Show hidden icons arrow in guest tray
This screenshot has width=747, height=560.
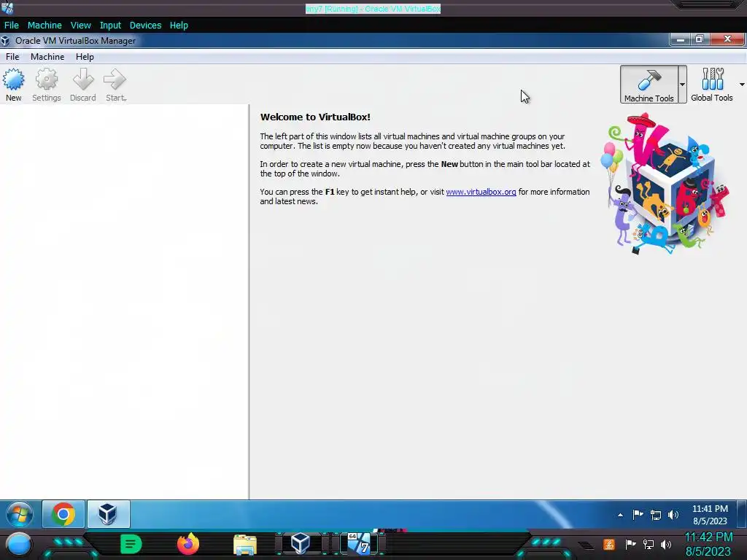[620, 515]
